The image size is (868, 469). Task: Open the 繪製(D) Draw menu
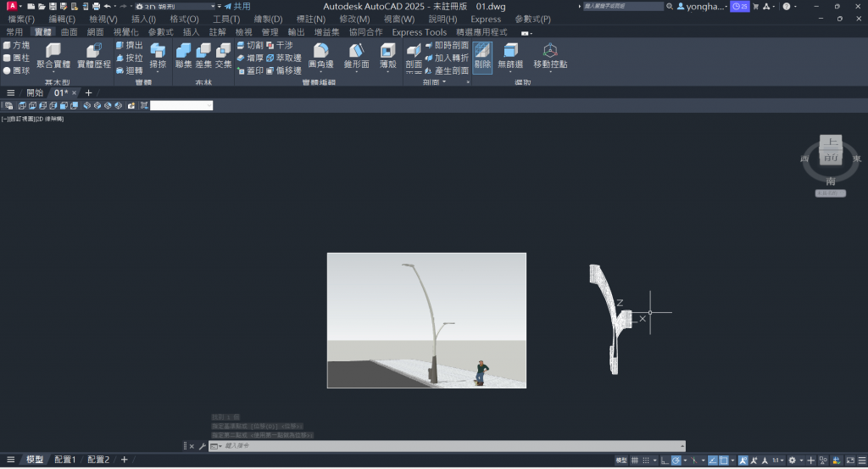click(x=268, y=20)
